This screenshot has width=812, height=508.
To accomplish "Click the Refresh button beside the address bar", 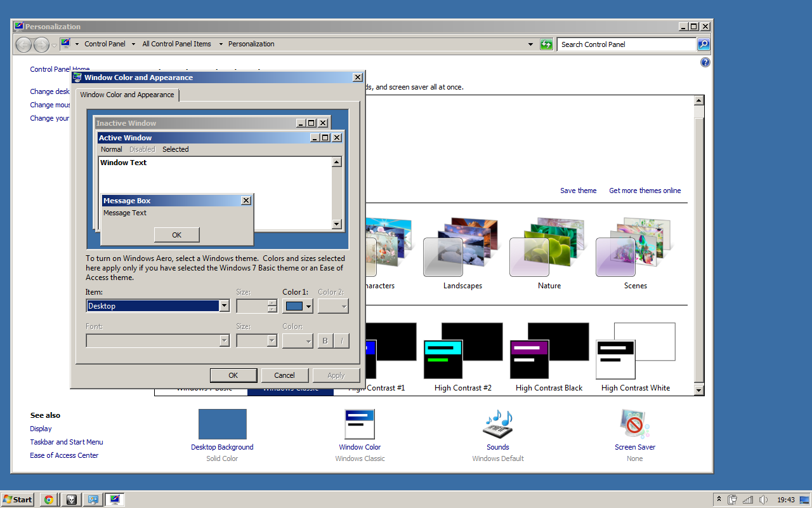I will pos(546,44).
